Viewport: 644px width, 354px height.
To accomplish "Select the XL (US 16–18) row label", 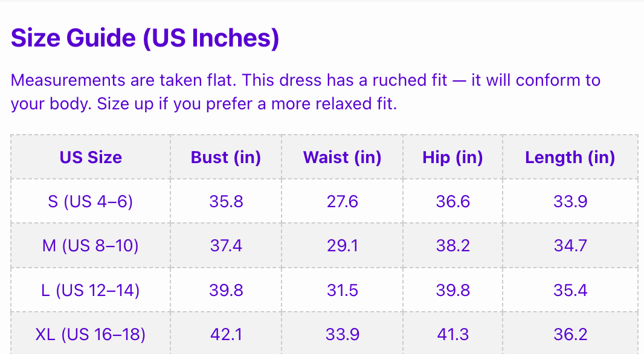I will click(x=91, y=333).
